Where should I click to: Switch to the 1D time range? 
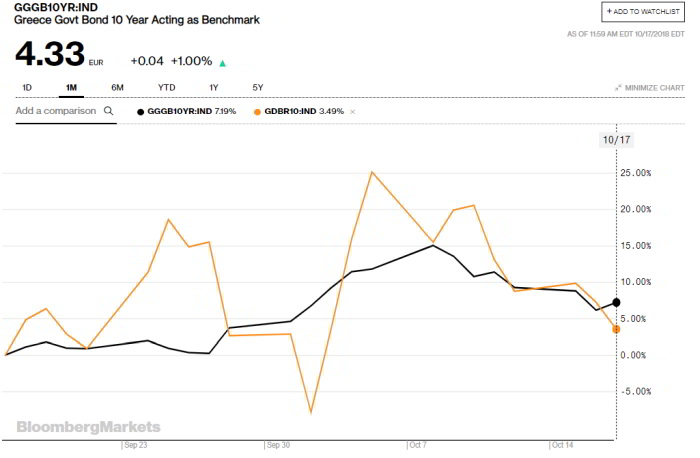27,88
